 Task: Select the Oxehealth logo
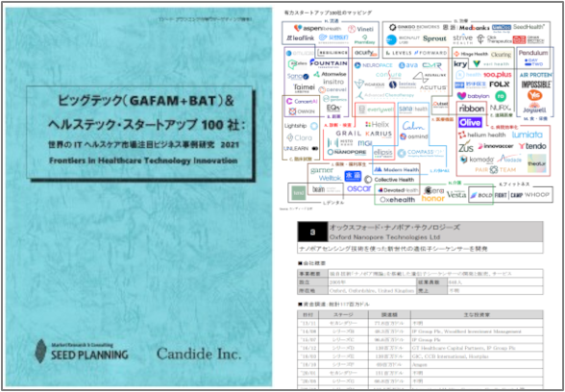[x=398, y=199]
